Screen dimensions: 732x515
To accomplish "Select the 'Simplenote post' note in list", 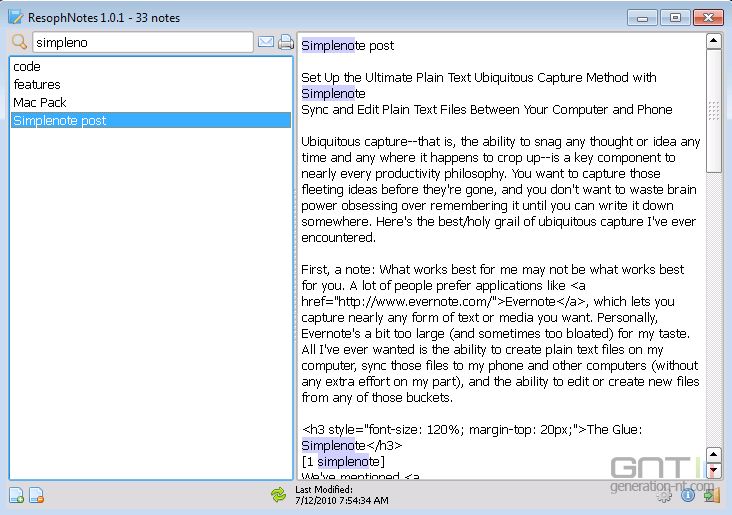I will click(151, 120).
